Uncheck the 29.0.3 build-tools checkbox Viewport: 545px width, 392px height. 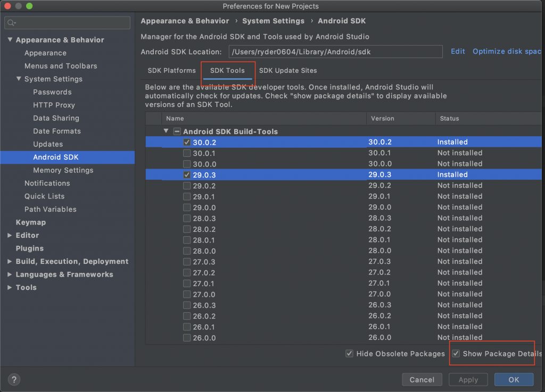pyautogui.click(x=187, y=175)
